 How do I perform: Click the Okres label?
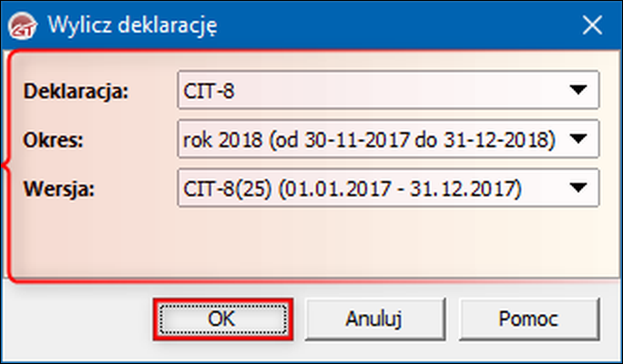click(x=53, y=140)
